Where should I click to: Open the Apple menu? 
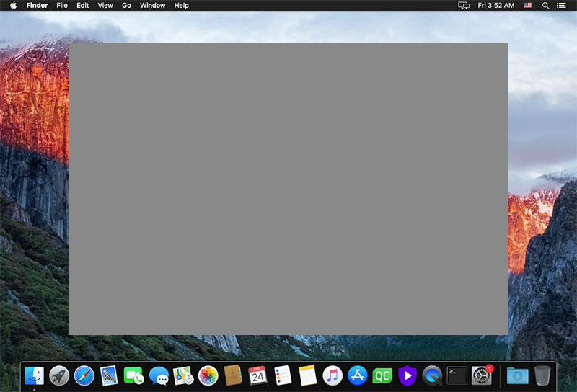point(13,5)
